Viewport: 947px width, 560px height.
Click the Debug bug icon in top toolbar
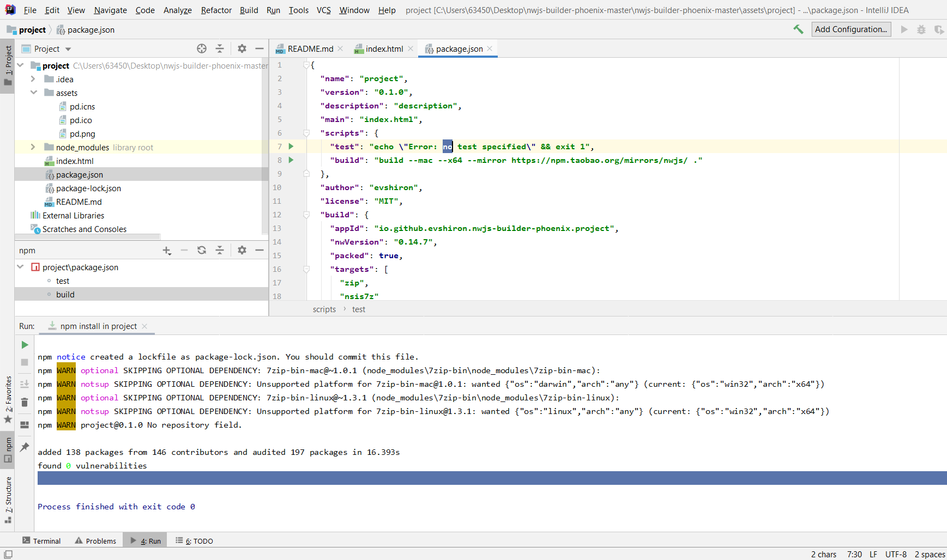click(921, 29)
